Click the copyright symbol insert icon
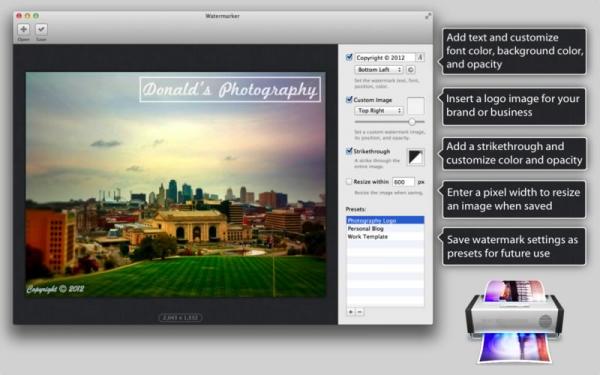 pyautogui.click(x=411, y=70)
